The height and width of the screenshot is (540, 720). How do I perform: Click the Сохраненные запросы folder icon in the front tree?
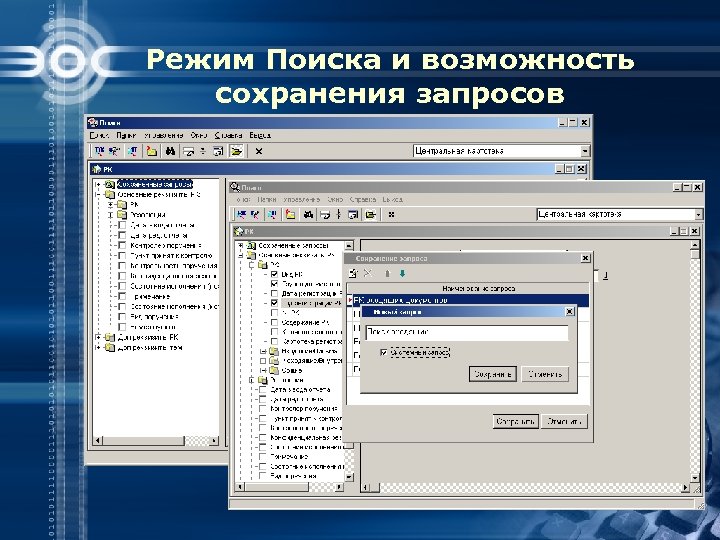point(251,246)
